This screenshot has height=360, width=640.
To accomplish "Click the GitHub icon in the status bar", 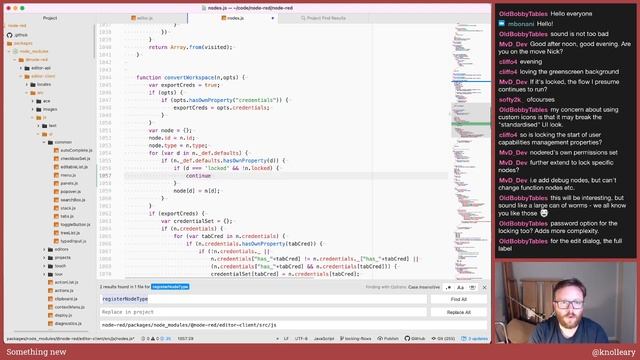I will click(407, 338).
